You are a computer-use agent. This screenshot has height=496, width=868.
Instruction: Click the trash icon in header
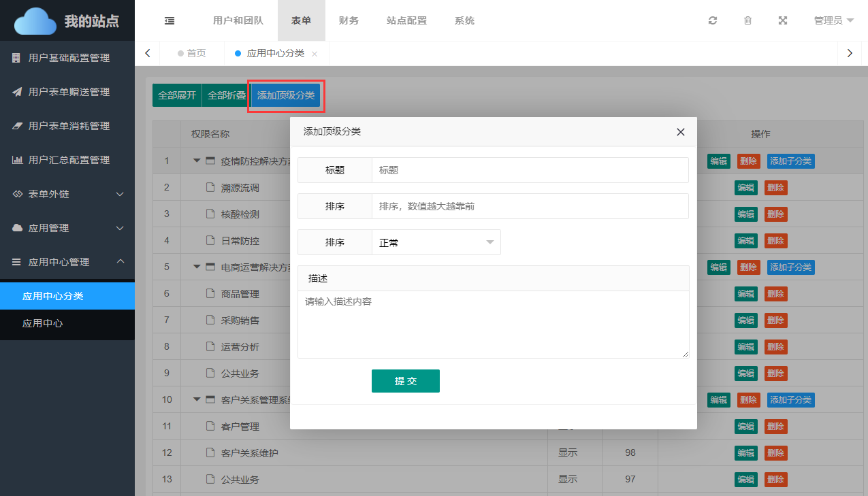click(748, 20)
